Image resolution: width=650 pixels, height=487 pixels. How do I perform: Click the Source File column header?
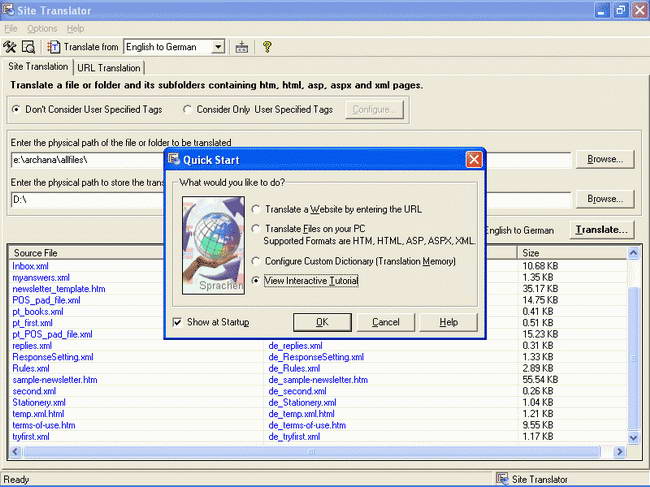click(x=87, y=253)
